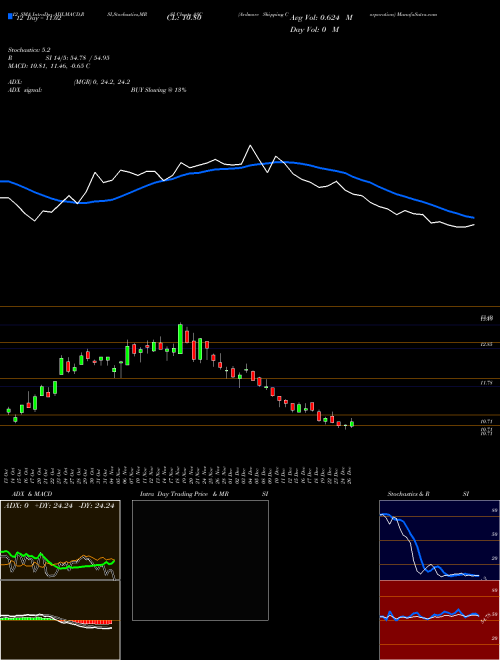Screen dimensions: 500x660
Task: Click the highest peak of the white price line
Action: click(x=250, y=146)
